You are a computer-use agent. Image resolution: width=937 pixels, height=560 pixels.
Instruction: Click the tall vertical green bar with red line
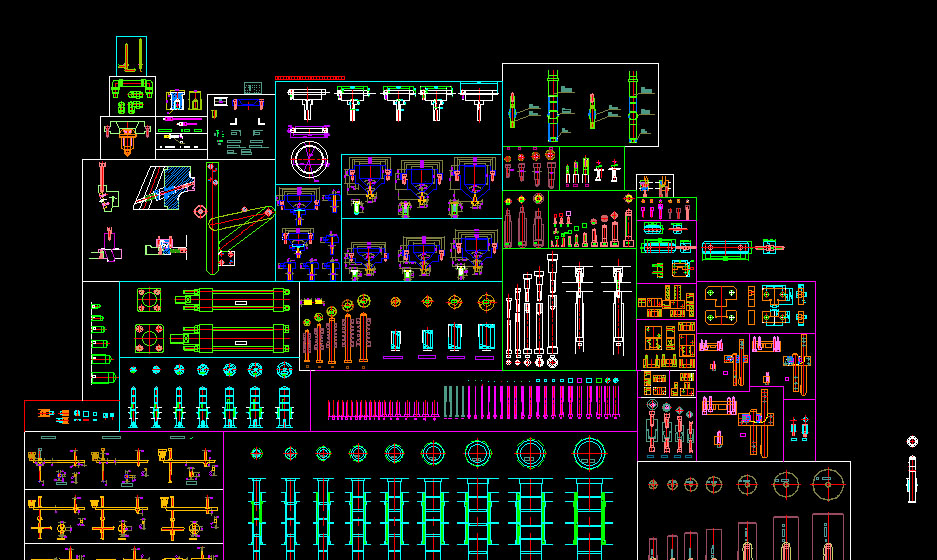coord(212,219)
